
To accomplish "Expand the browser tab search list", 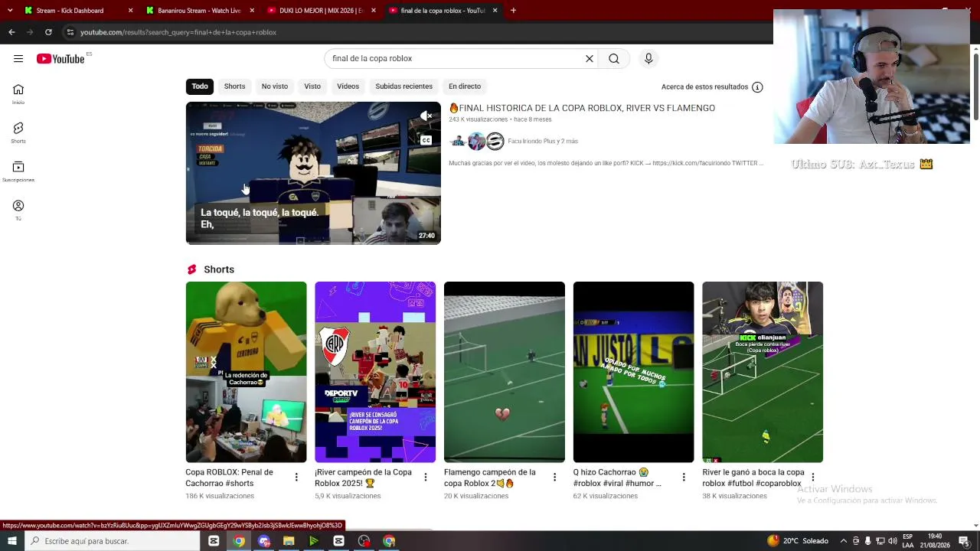I will pos(10,11).
